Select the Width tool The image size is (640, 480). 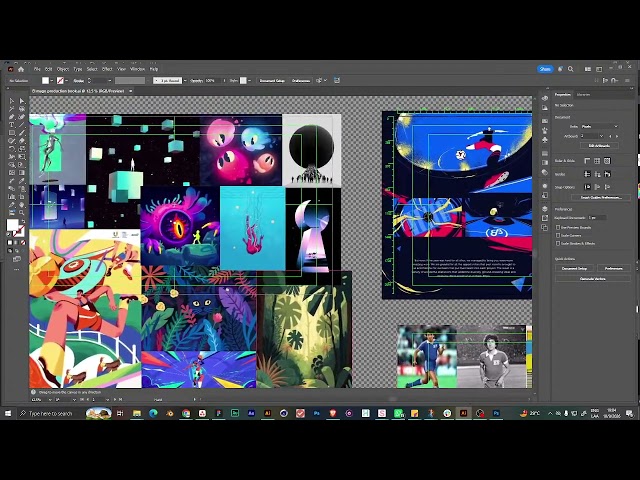pyautogui.click(x=11, y=157)
